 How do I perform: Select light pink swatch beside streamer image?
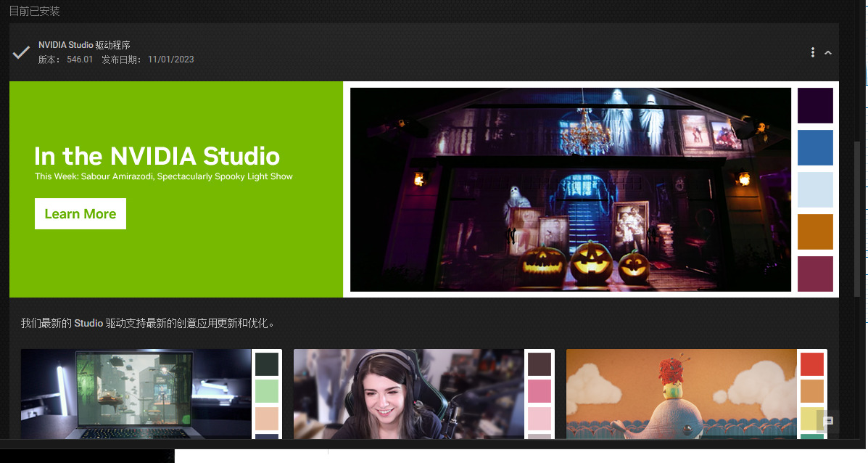[x=540, y=419]
